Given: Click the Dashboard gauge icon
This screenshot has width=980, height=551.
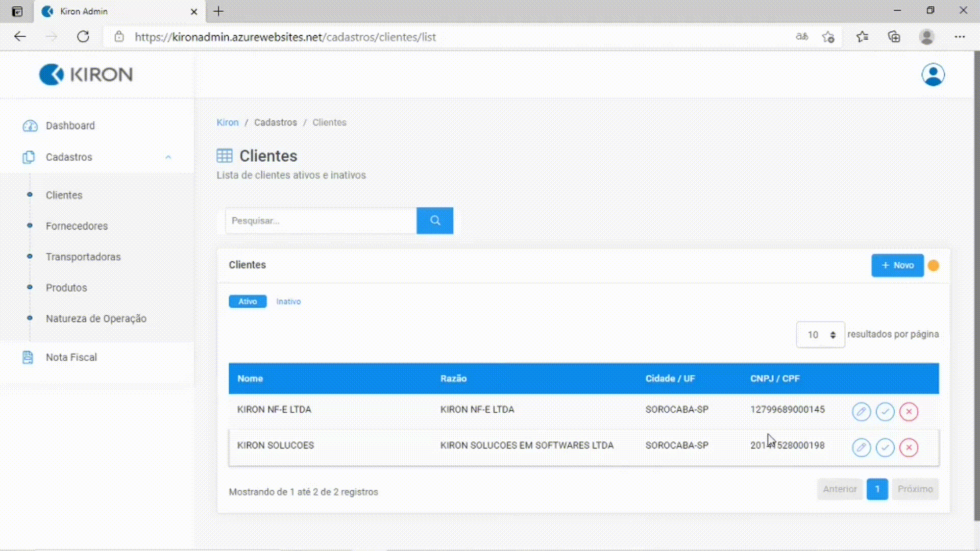Looking at the screenshot, I should [x=30, y=126].
